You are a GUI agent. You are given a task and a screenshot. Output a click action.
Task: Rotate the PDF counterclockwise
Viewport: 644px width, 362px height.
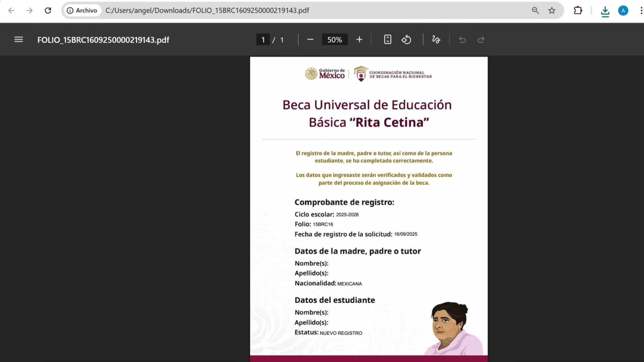tap(406, 40)
